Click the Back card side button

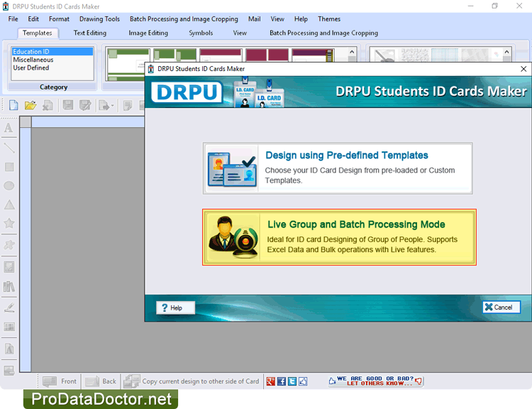[x=101, y=381]
